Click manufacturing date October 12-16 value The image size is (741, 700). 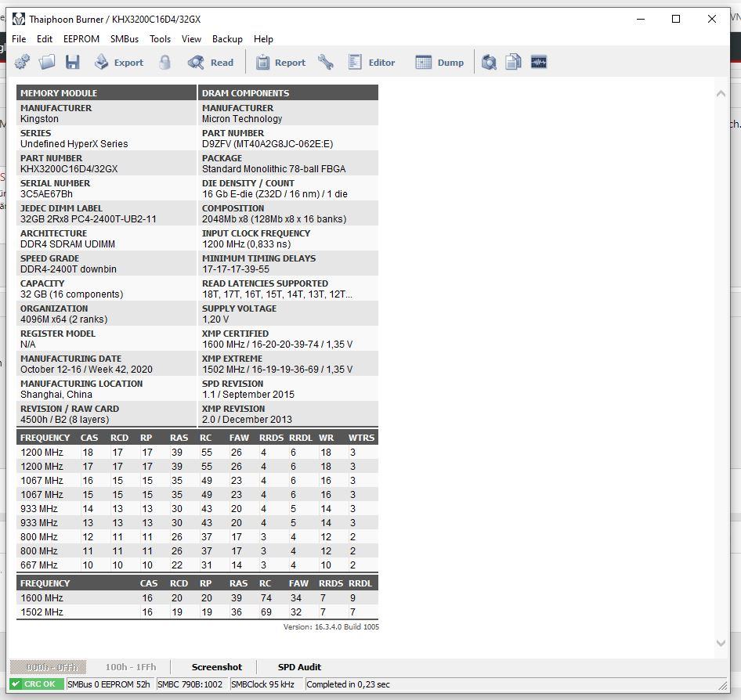(86, 370)
